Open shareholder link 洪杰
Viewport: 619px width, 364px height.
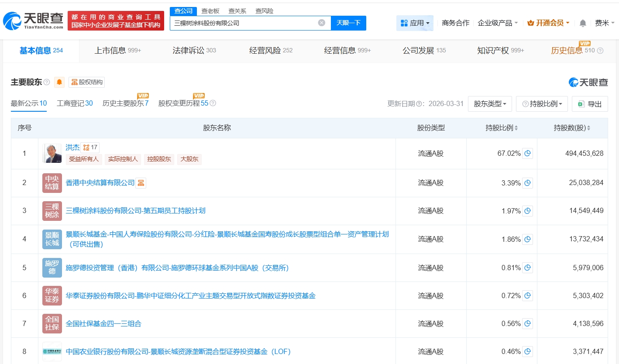(x=72, y=148)
